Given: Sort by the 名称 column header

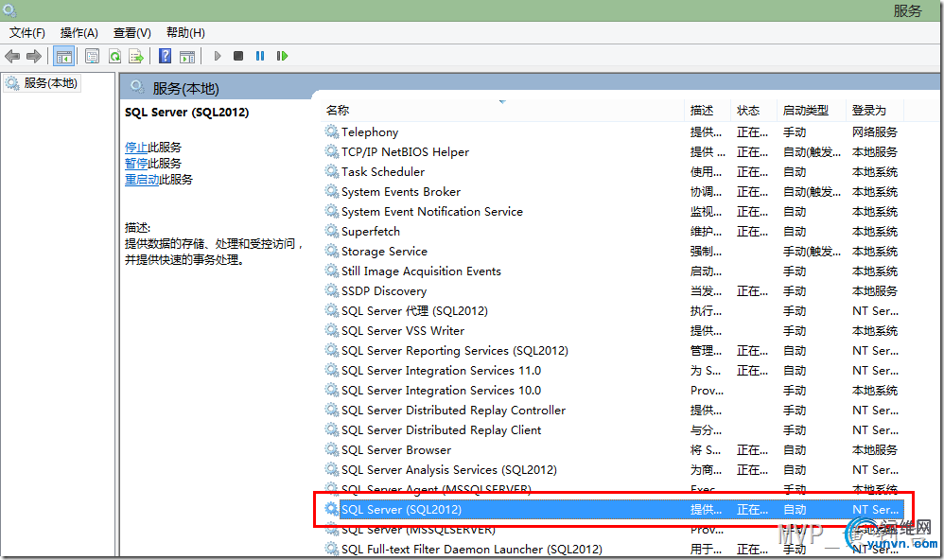Looking at the screenshot, I should coord(503,110).
